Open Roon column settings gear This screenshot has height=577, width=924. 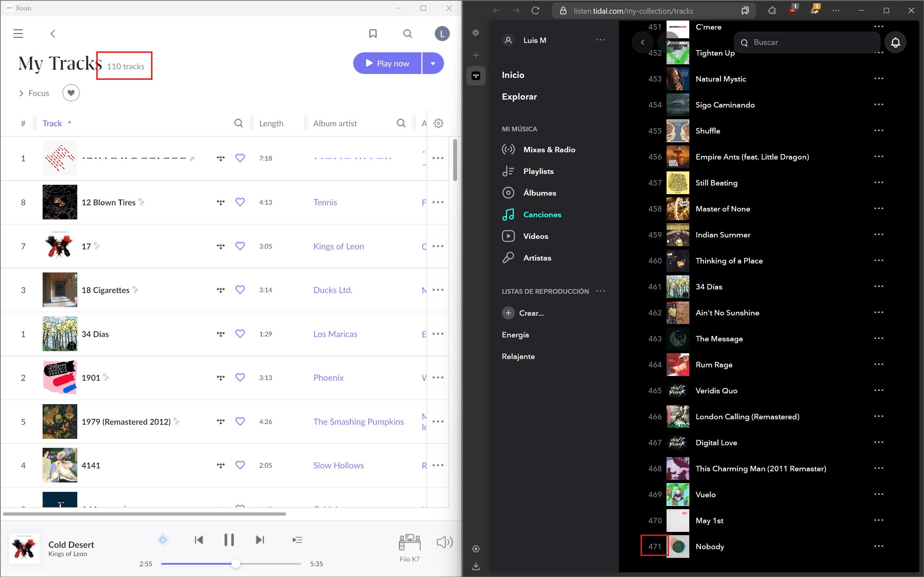coord(438,123)
